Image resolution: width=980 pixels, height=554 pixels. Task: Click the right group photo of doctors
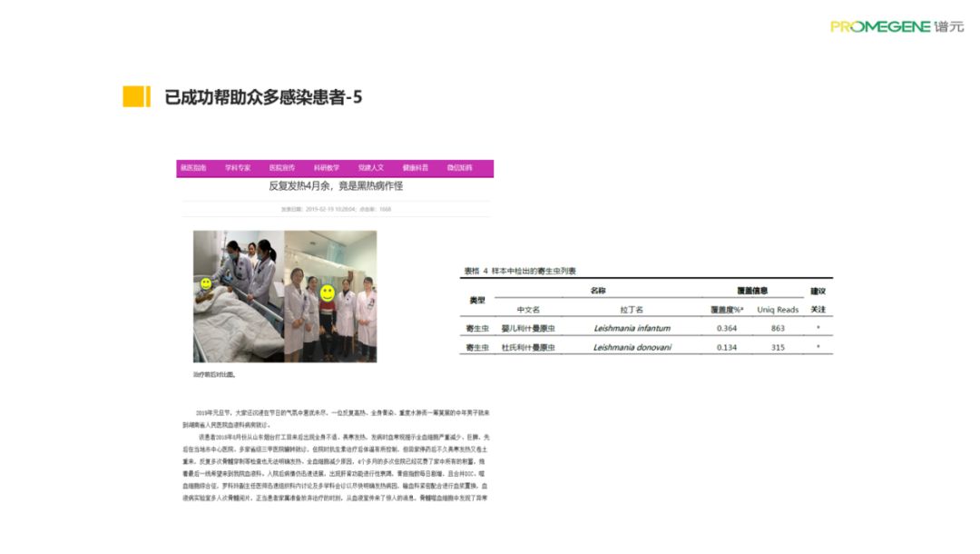330,296
